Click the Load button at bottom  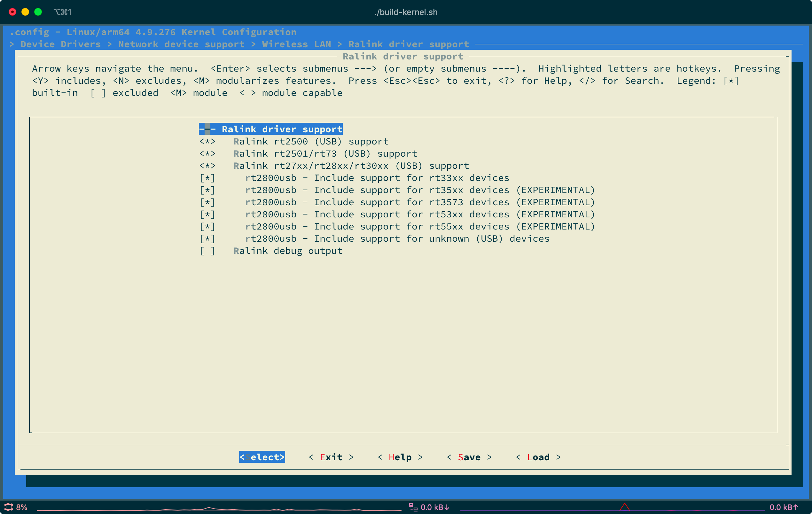[x=538, y=457]
